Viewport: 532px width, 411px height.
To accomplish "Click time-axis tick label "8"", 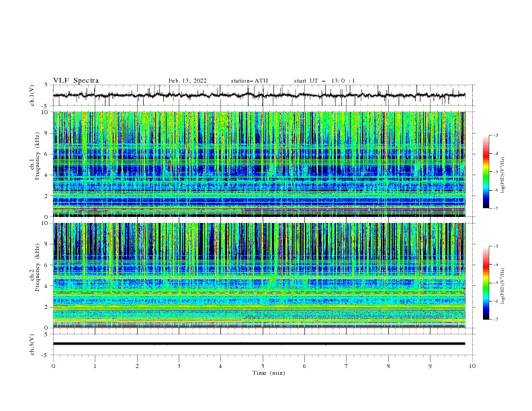I will [x=388, y=366].
